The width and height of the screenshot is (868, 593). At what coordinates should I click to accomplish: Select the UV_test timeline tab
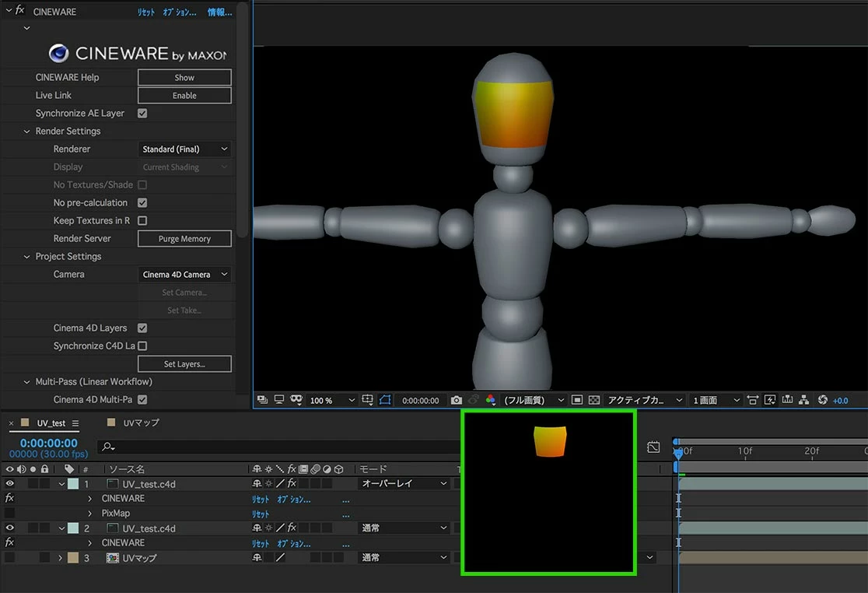51,423
